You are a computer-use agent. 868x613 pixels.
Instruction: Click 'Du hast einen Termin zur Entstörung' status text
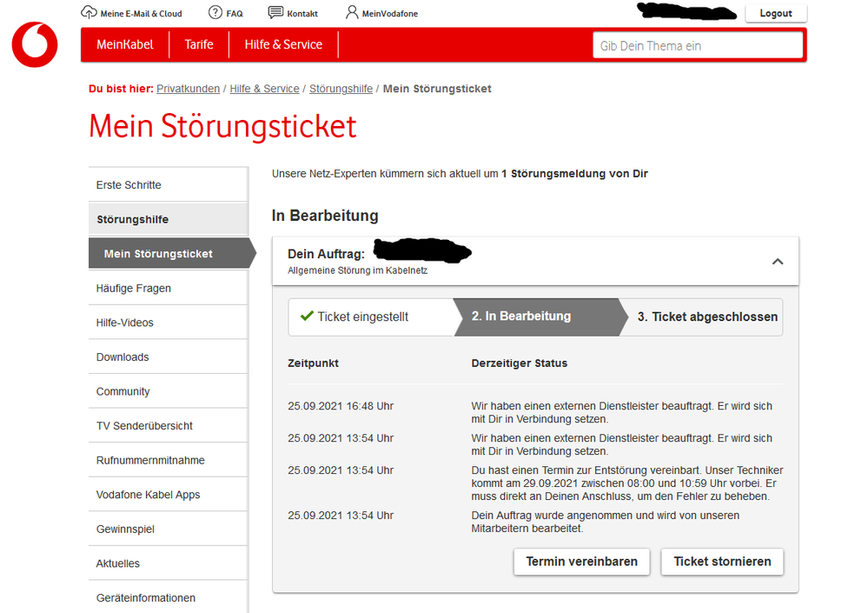click(x=627, y=483)
